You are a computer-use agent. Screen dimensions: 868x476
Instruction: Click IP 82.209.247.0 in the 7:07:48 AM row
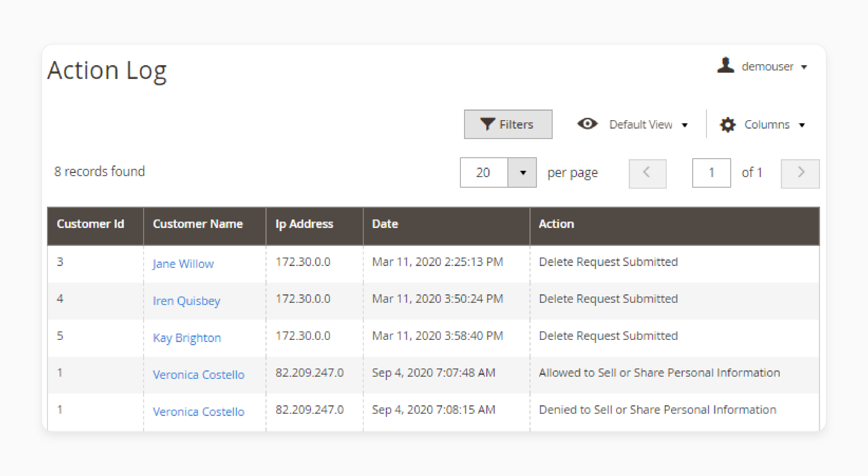tap(309, 373)
